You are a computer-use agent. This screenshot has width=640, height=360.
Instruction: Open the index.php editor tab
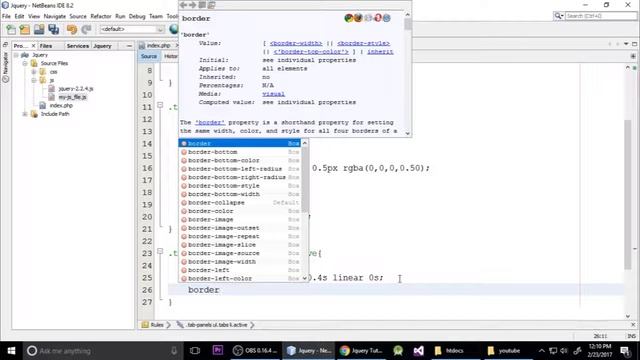click(x=159, y=45)
